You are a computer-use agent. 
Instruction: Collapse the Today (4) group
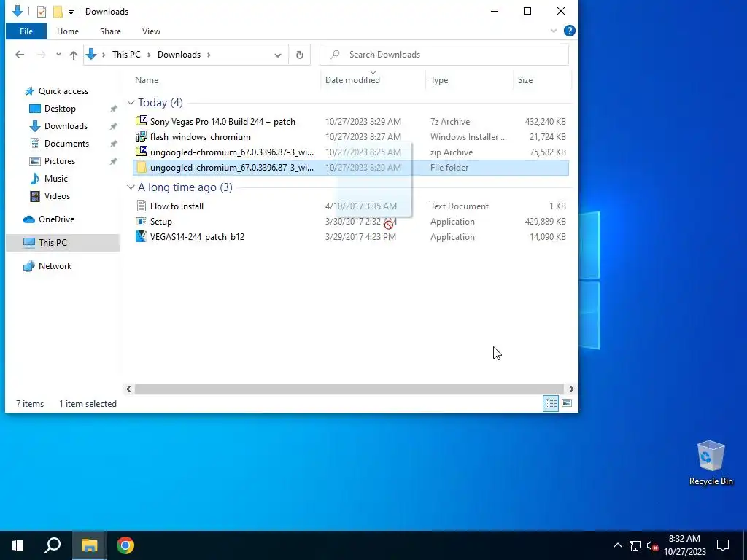click(131, 103)
